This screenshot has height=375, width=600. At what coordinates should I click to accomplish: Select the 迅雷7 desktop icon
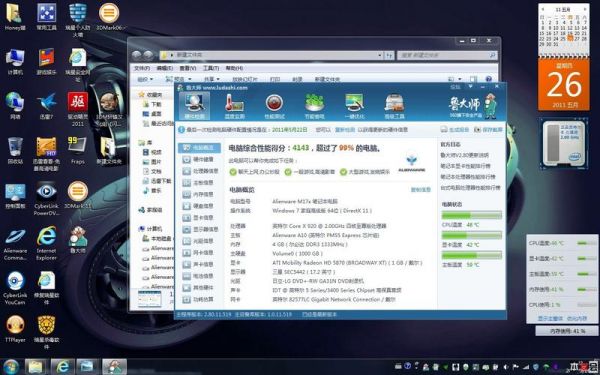(x=47, y=106)
